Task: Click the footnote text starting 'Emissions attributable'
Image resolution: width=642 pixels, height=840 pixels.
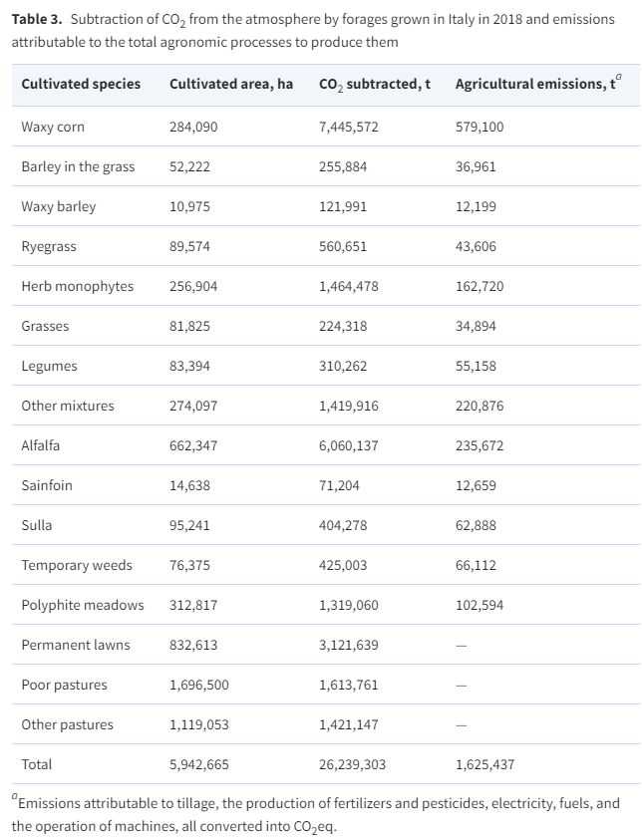Action: point(319,803)
